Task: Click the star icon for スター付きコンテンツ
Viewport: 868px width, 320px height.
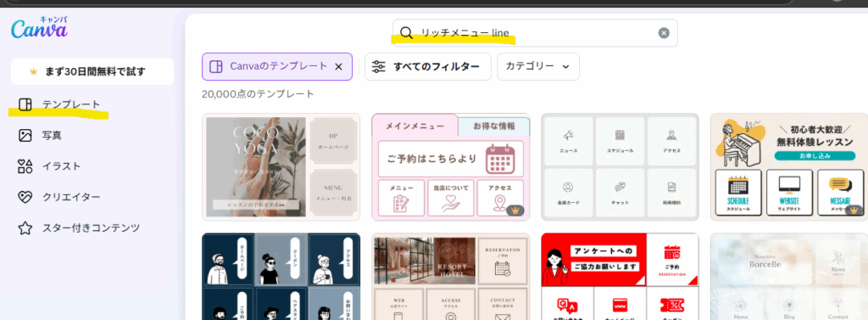Action: [25, 228]
